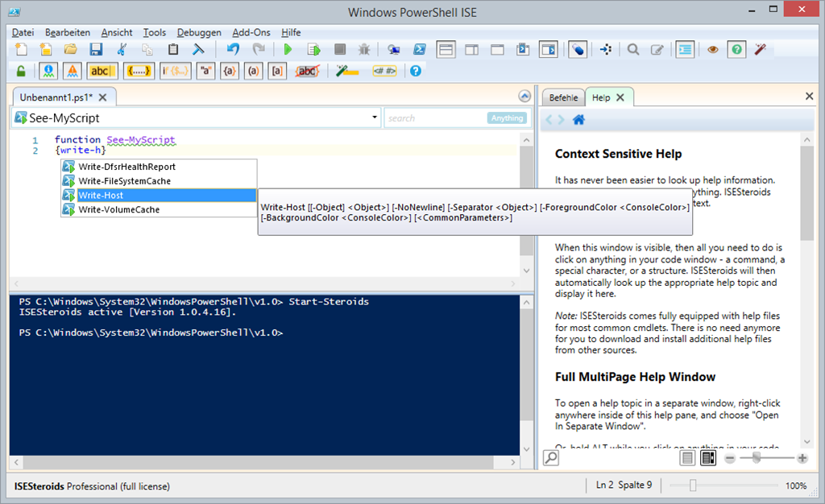Toggle script pane on top layout

446,49
